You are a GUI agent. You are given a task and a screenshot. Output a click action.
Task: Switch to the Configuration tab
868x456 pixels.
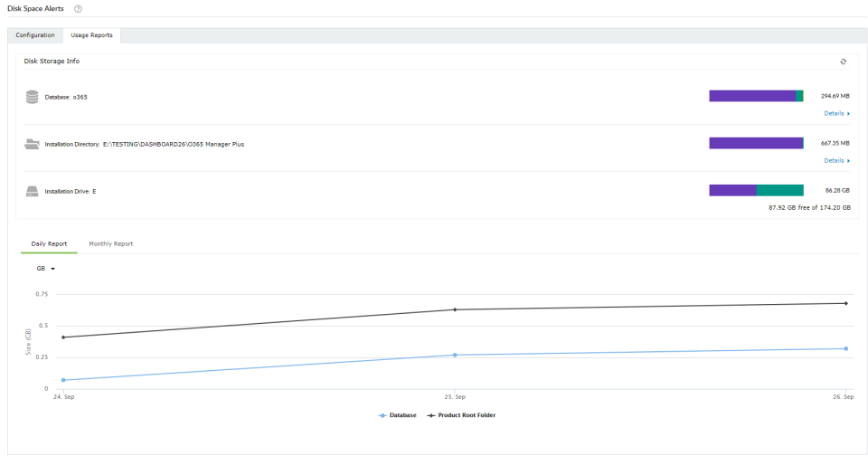(35, 35)
